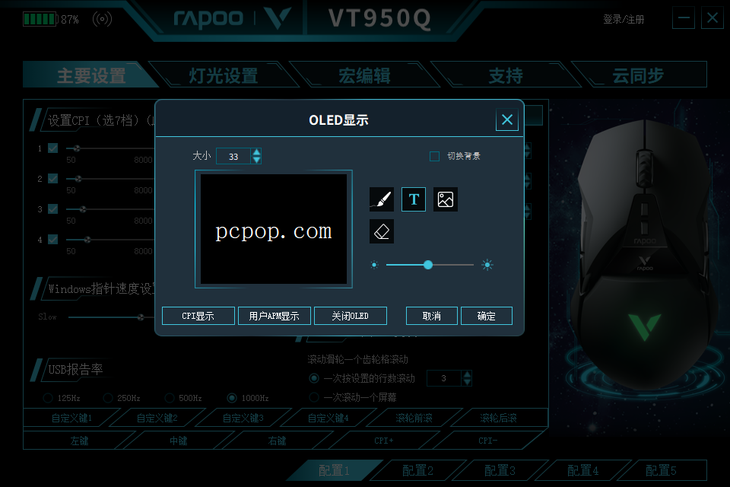Click the CPI显示 button

(198, 316)
